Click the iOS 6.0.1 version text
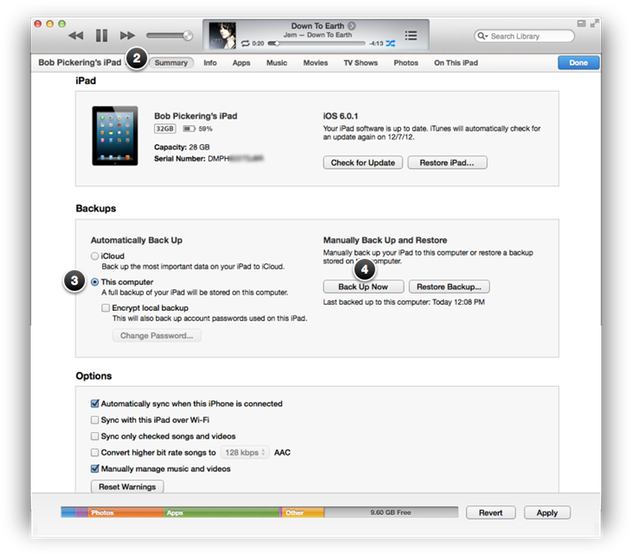Image resolution: width=631 pixels, height=554 pixels. tap(340, 116)
